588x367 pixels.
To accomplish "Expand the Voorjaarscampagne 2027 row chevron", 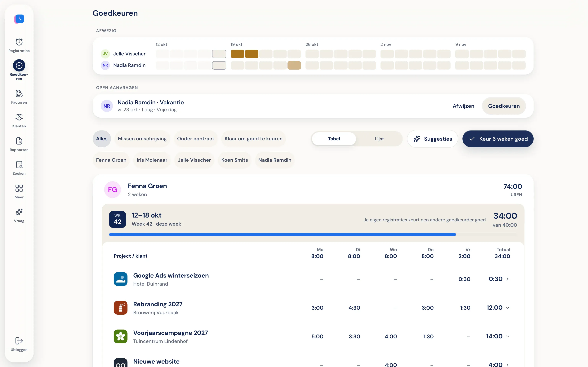I will 508,336.
